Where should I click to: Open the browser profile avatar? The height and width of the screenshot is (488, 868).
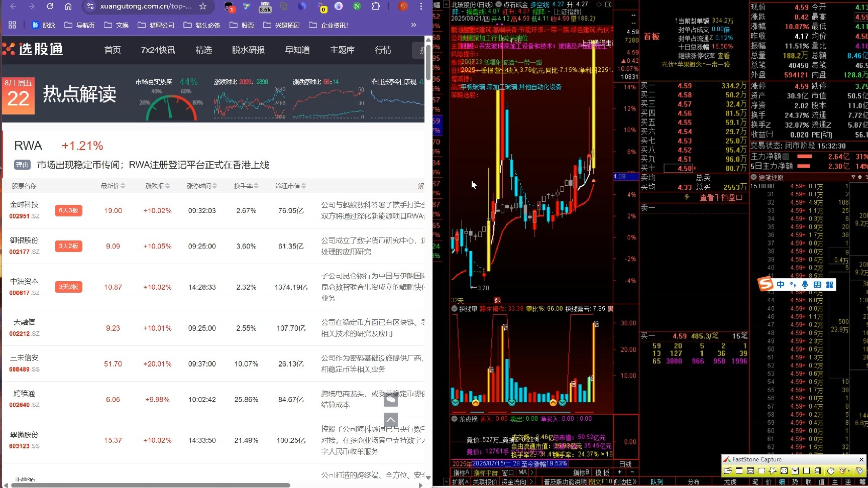coord(403,6)
